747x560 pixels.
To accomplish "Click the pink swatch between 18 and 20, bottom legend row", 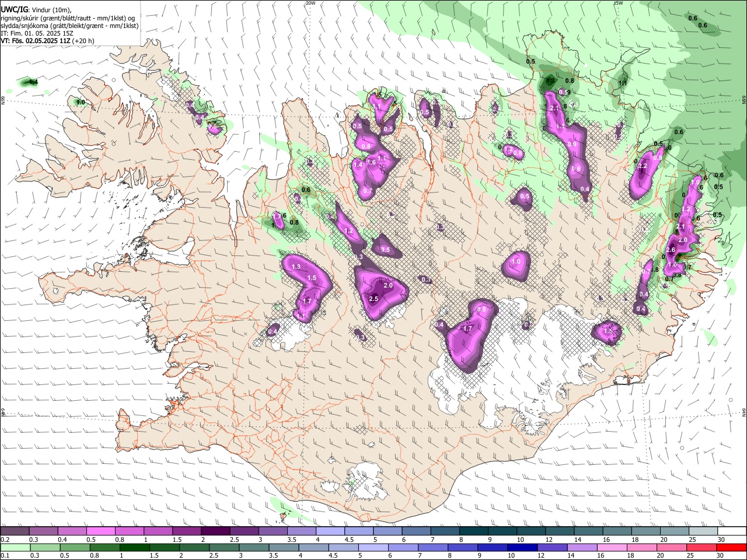I will [x=641, y=548].
